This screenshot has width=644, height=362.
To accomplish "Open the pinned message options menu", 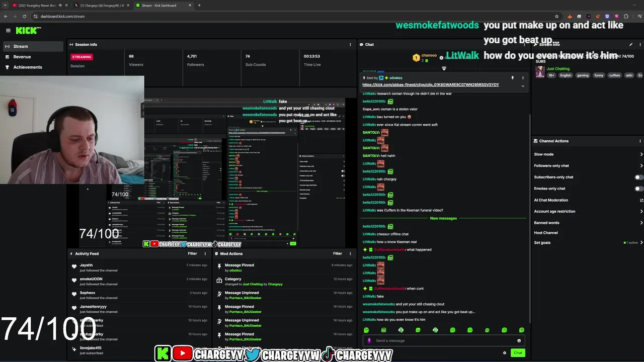I will [523, 78].
